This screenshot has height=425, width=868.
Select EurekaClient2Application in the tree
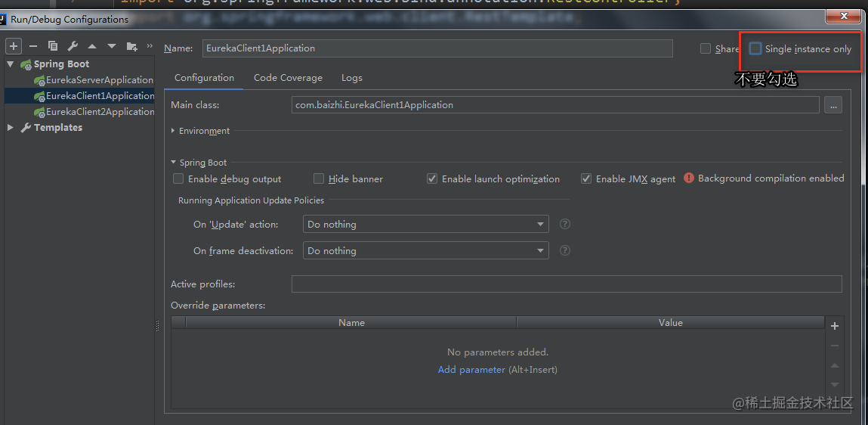(x=100, y=111)
